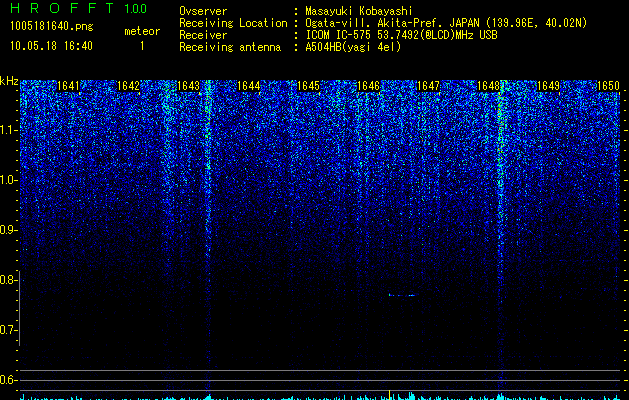Click the kHz axis unit label
Screen dimensions: 629x400
tap(9, 81)
